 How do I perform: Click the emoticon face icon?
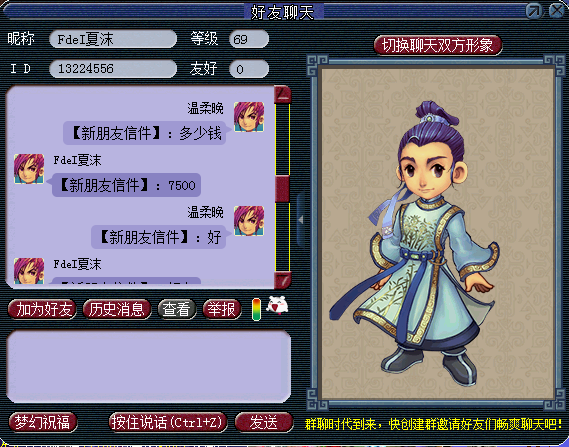277,305
